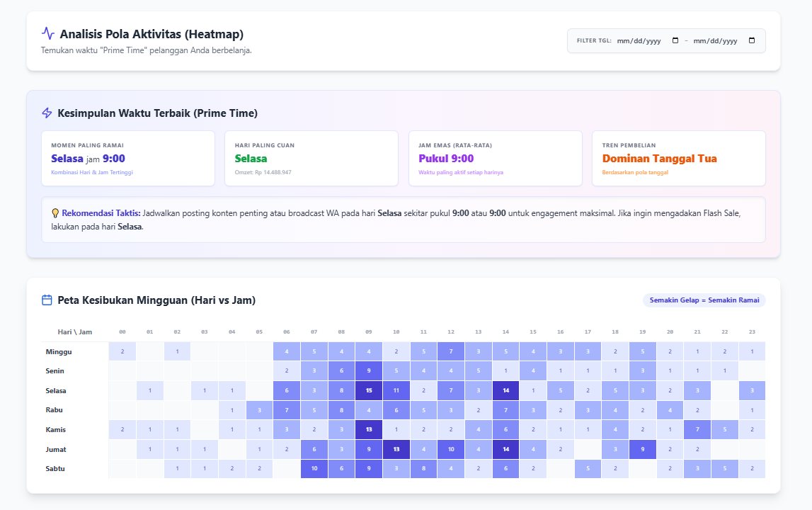
Task: Open the end date calendar picker
Action: click(x=752, y=40)
